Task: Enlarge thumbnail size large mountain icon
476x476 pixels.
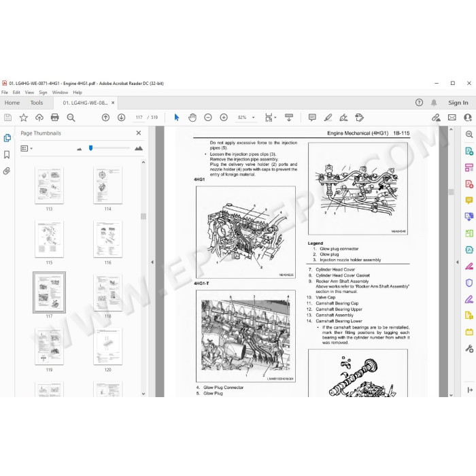Action: coord(139,148)
